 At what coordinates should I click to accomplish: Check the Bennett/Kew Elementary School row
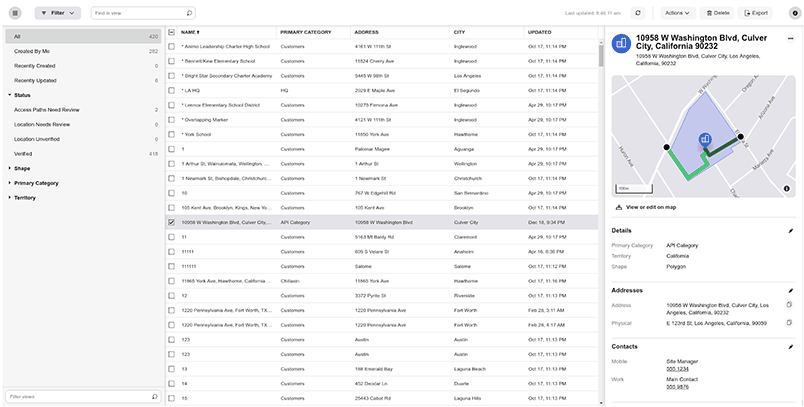[171, 61]
